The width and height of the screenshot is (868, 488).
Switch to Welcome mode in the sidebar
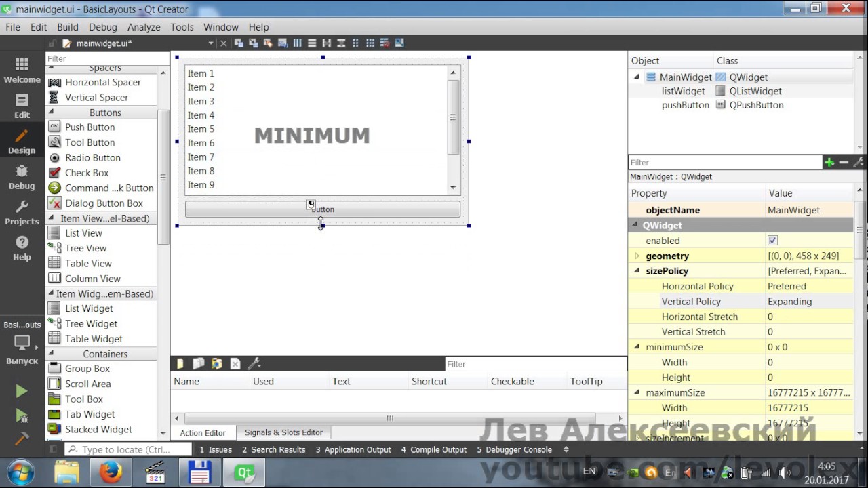point(22,70)
